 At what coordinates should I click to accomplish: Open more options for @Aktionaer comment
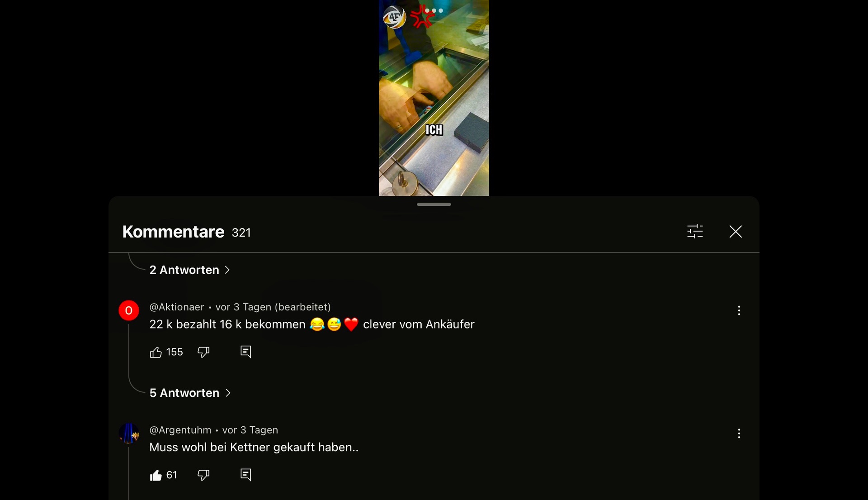click(739, 310)
